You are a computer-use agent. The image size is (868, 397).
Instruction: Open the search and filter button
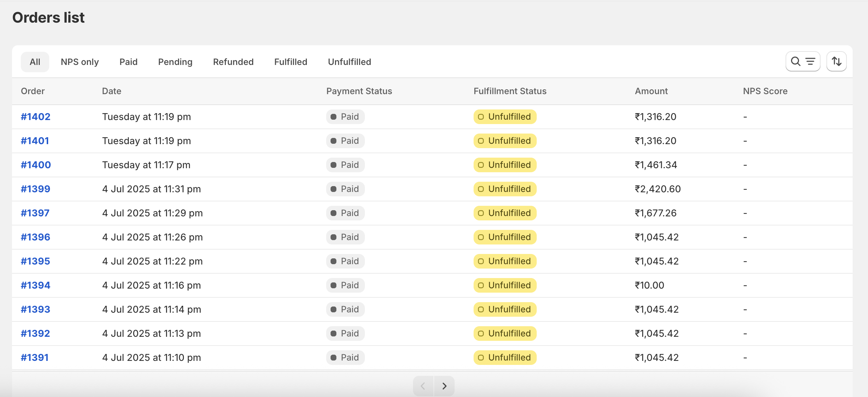click(802, 61)
